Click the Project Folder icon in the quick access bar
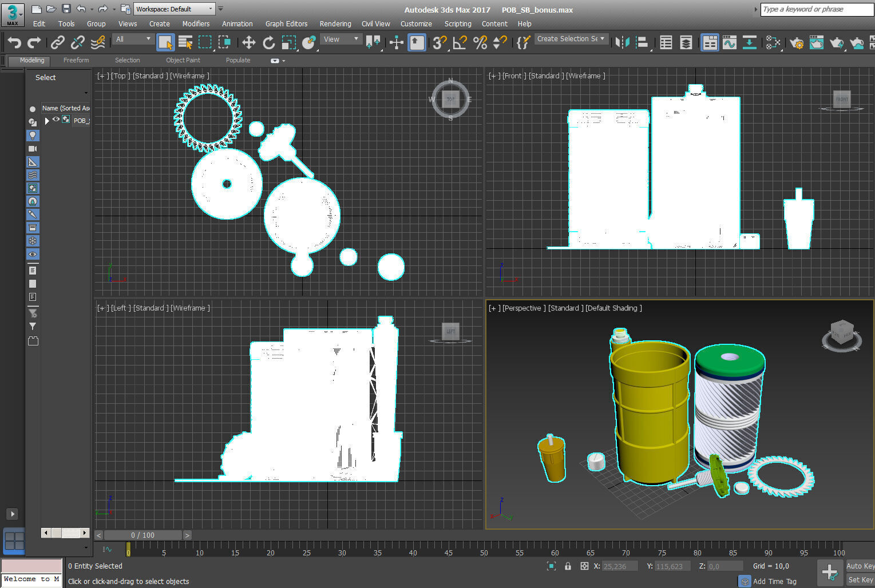Viewport: 875px width, 588px height. click(126, 9)
